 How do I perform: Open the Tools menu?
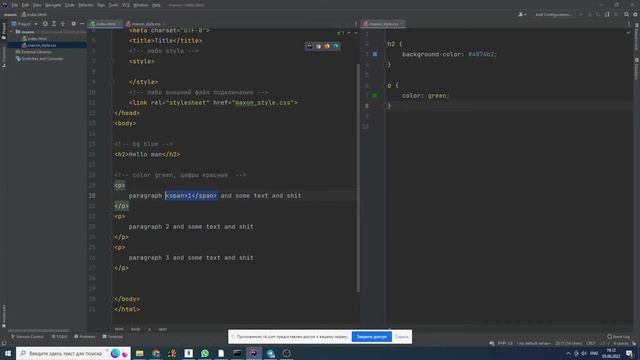[x=113, y=5]
